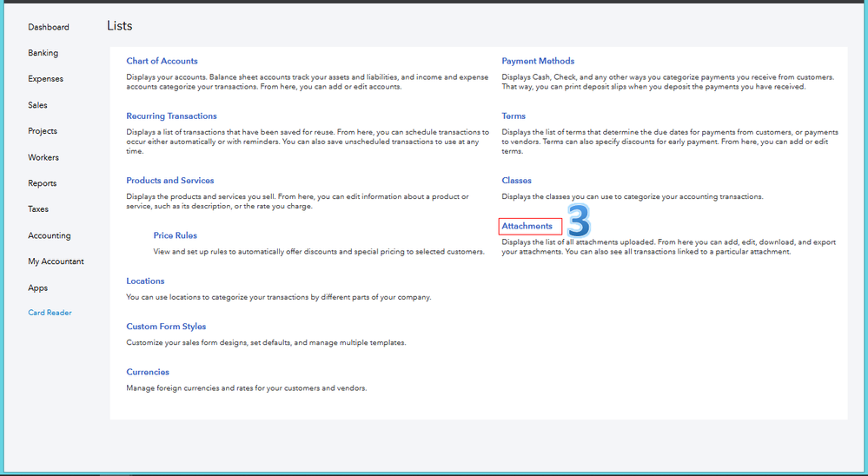868x476 pixels.
Task: Click the text 'Manage foreign currencies and rates'
Action: coord(247,388)
